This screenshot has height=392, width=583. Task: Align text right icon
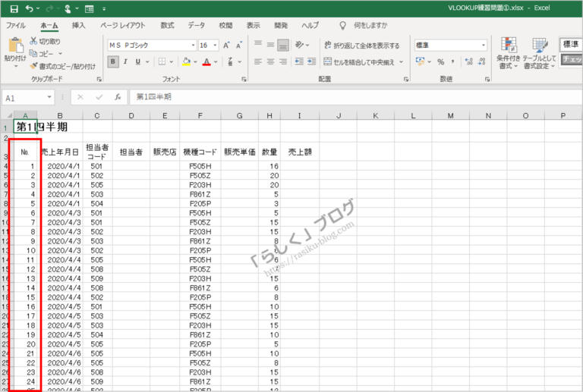pyautogui.click(x=283, y=61)
